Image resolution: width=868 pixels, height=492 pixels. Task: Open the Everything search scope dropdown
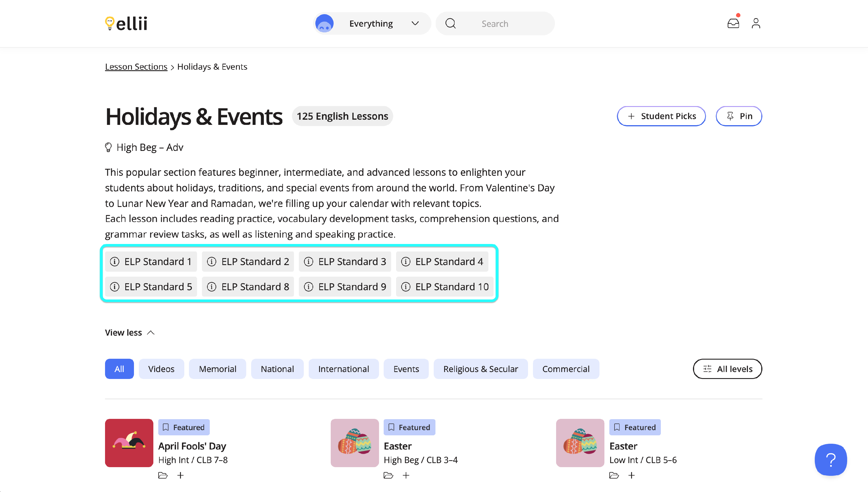pyautogui.click(x=372, y=23)
